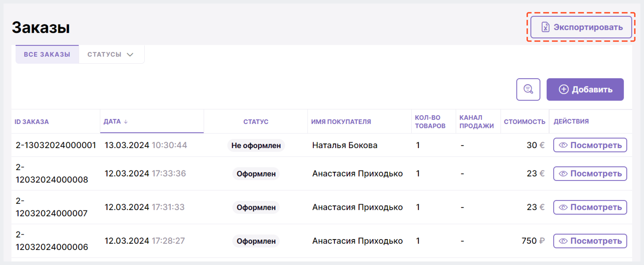This screenshot has height=265, width=644.
Task: Click order ID 2-12032024000007
Action: pos(51,207)
